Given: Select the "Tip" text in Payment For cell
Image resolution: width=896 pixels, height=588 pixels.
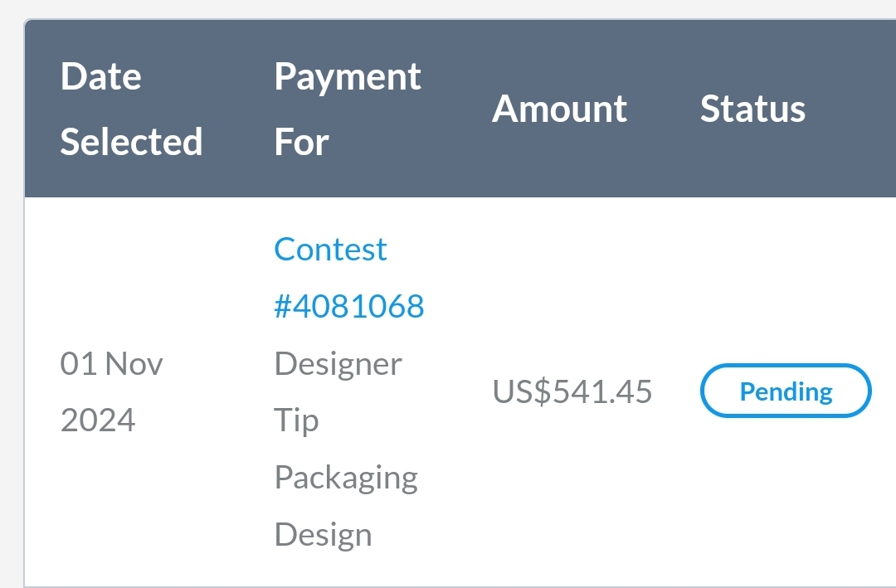Looking at the screenshot, I should pos(296,420).
